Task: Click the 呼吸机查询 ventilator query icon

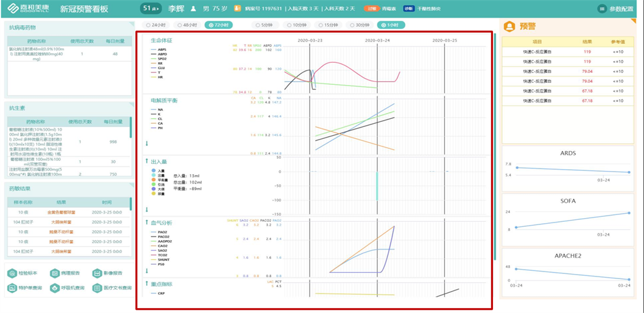Action: pos(55,288)
